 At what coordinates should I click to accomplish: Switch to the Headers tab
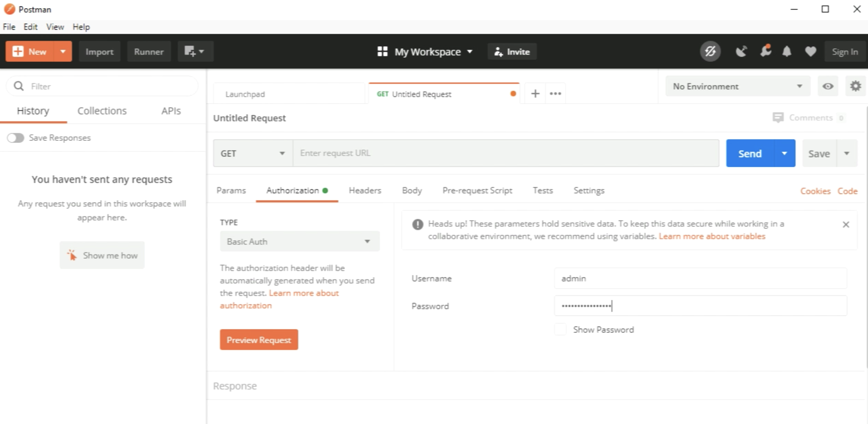(365, 191)
